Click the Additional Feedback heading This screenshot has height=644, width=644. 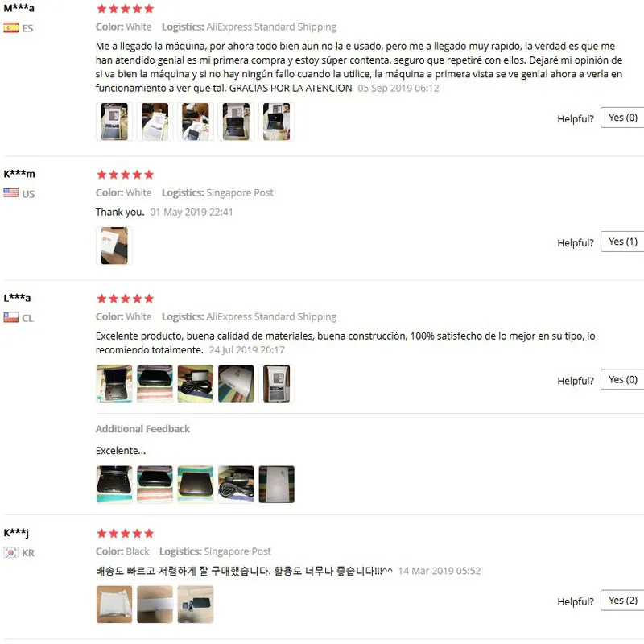click(142, 429)
